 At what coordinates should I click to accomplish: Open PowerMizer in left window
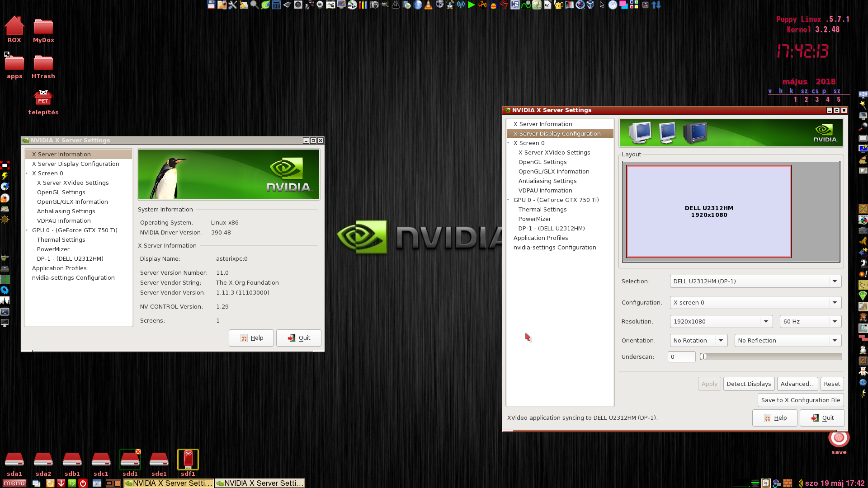pyautogui.click(x=53, y=249)
